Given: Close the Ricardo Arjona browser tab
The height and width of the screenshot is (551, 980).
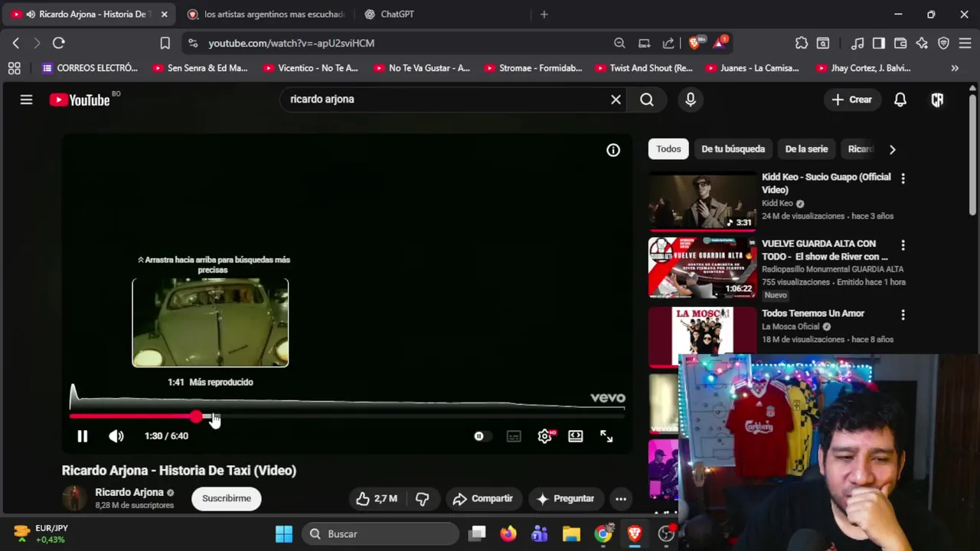Looking at the screenshot, I should pos(164,15).
